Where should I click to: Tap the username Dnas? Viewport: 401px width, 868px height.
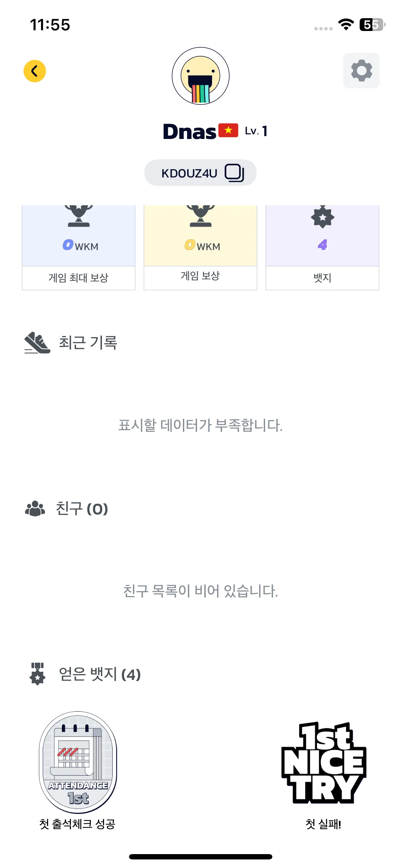tap(190, 131)
